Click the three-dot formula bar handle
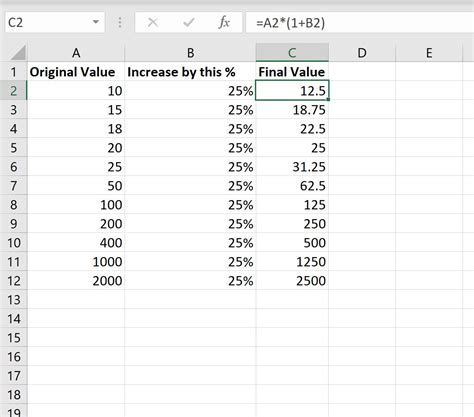 point(120,23)
